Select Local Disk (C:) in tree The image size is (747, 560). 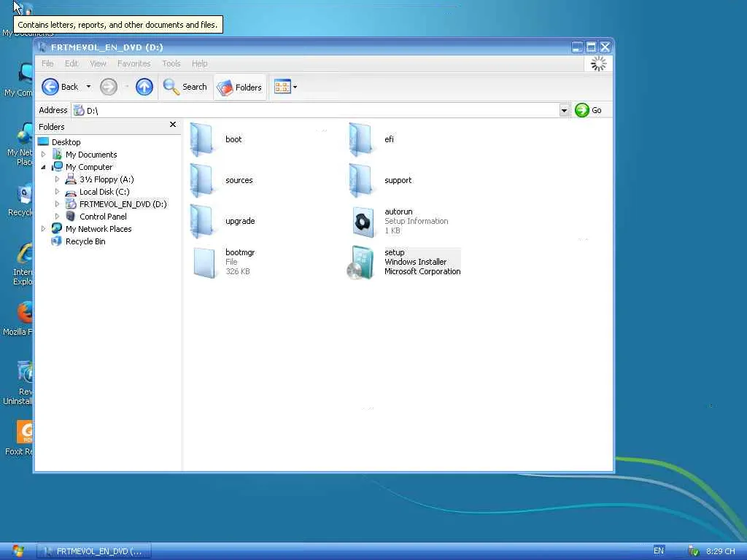pyautogui.click(x=104, y=192)
